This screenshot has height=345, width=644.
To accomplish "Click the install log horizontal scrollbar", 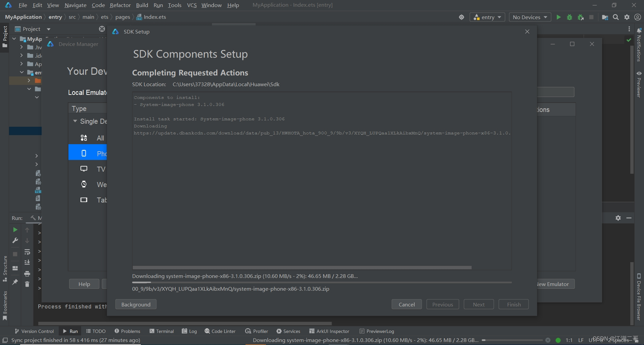I will click(302, 268).
